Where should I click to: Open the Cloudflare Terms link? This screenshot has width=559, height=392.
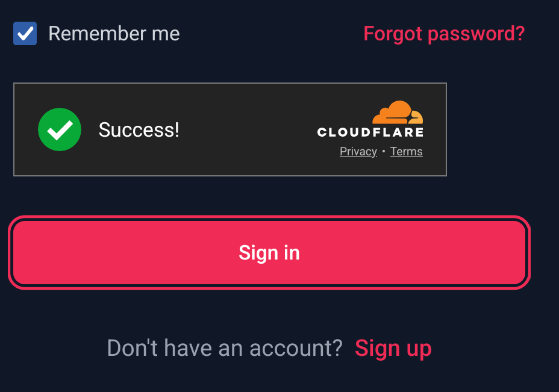tap(406, 152)
